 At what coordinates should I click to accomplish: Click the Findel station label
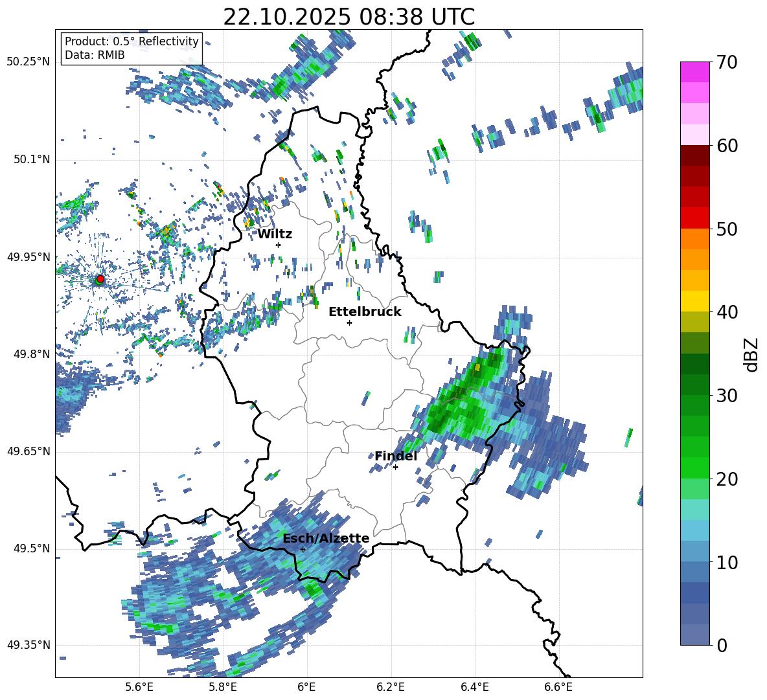click(396, 456)
